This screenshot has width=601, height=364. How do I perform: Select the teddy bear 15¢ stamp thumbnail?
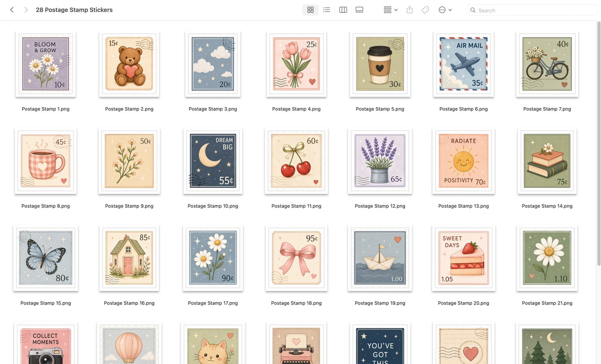(129, 64)
